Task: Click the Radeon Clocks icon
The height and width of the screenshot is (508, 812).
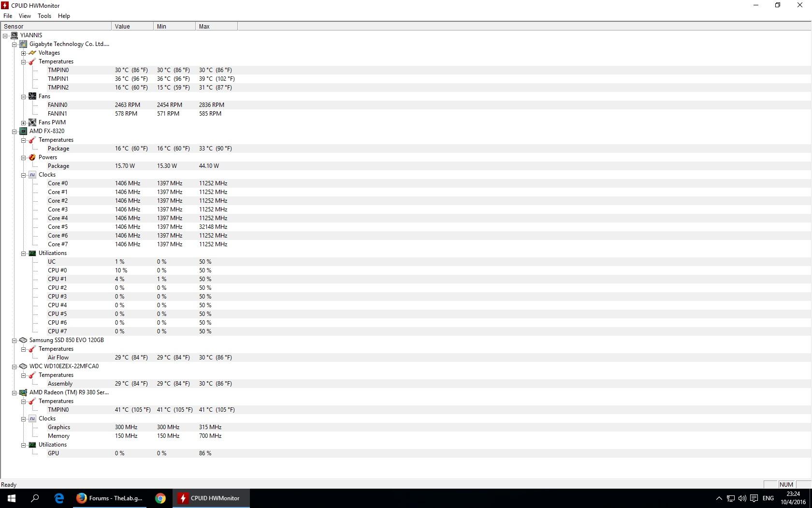Action: click(x=32, y=418)
